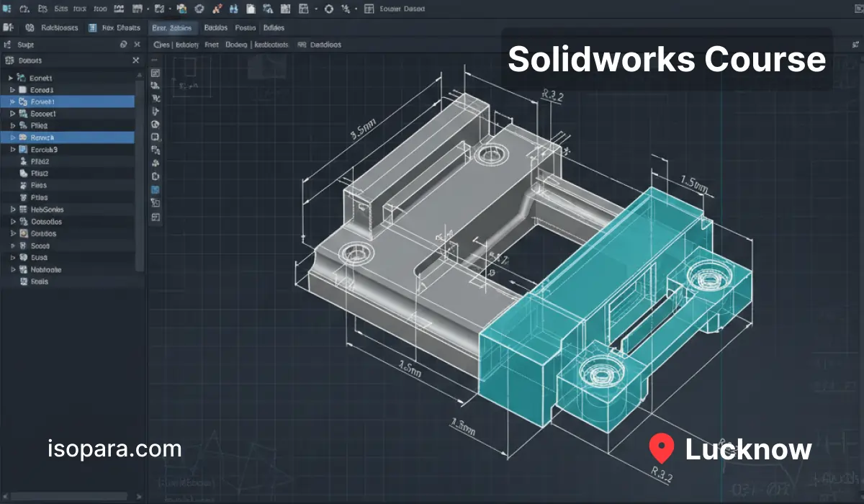The height and width of the screenshot is (504, 864).
Task: Expand the Eorcioh3 tree node arrow
Action: 12,150
